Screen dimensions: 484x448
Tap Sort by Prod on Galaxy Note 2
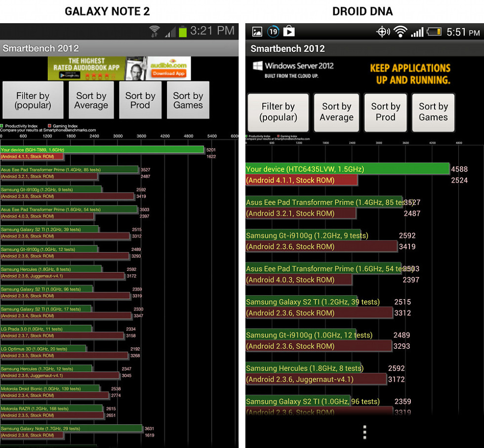coord(140,100)
